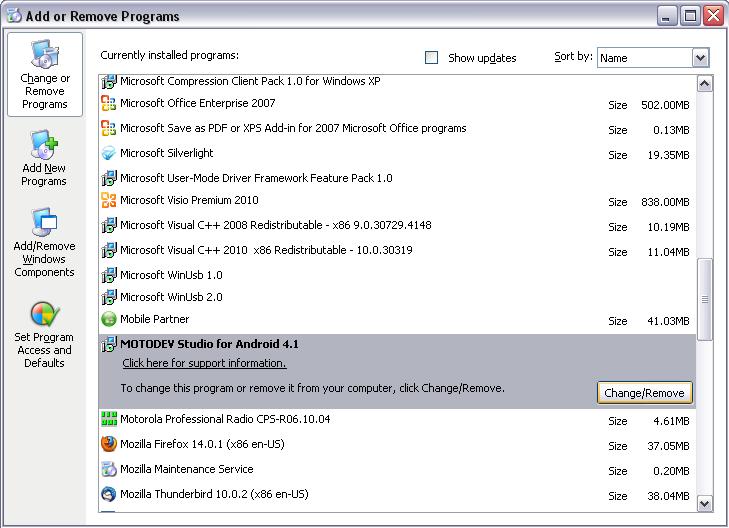Click the User-Mode Driver Framework icon
This screenshot has width=729, height=528.
pyautogui.click(x=109, y=178)
